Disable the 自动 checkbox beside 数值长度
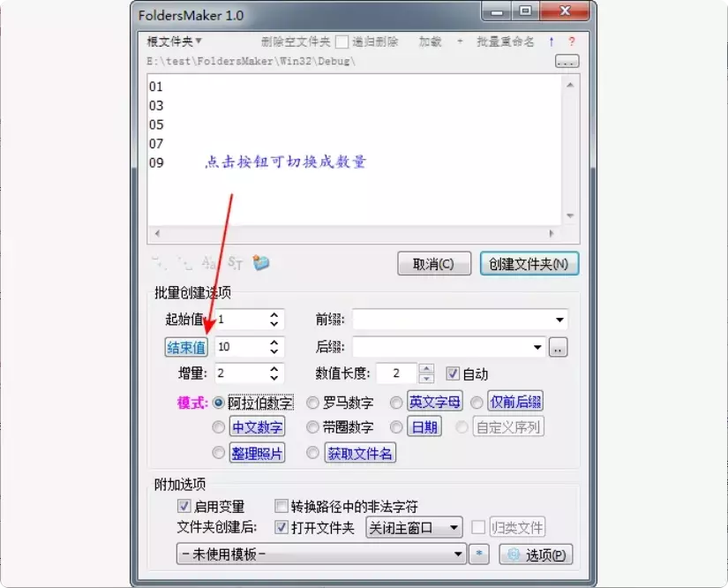This screenshot has height=588, width=728. pos(454,373)
